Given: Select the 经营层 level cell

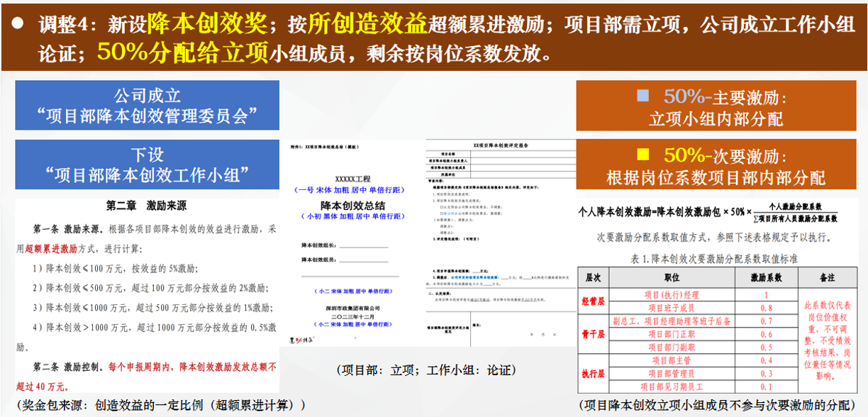Looking at the screenshot, I should point(593,301).
